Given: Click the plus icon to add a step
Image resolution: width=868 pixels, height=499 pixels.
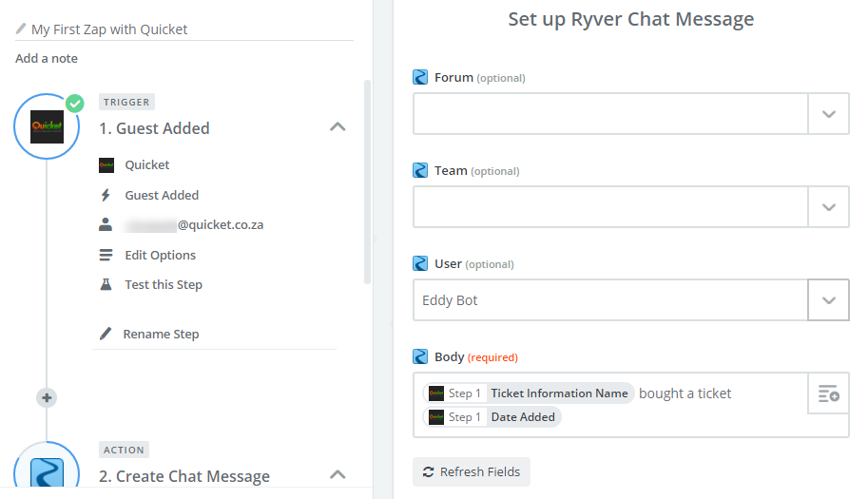Looking at the screenshot, I should point(48,397).
